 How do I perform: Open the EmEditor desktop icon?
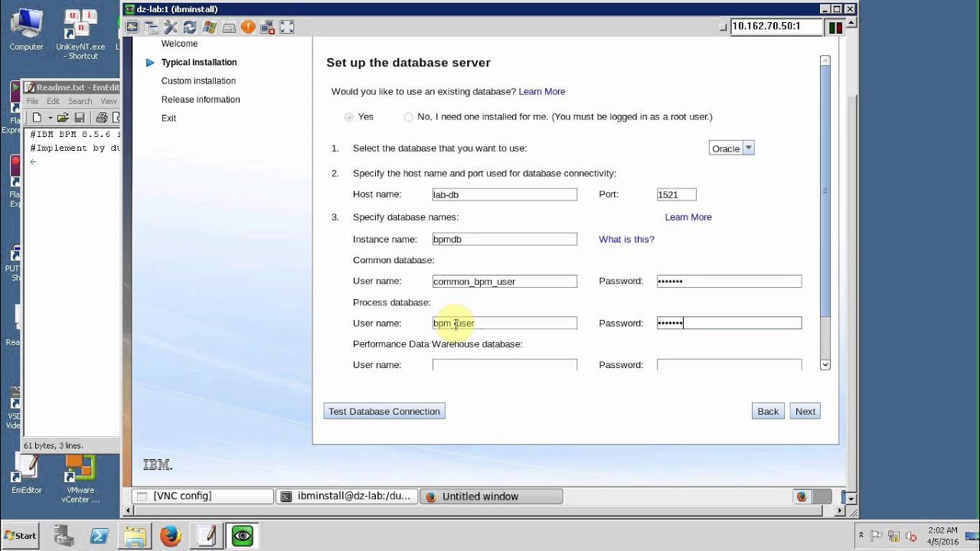[x=27, y=474]
